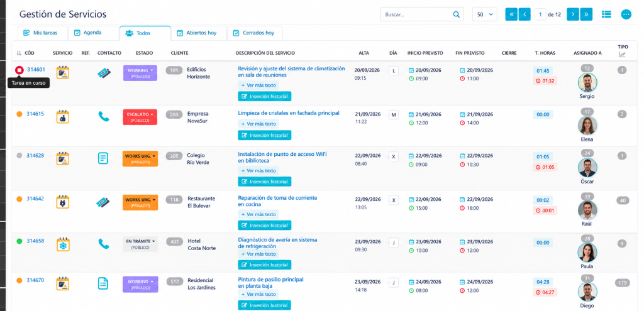Open the list view icon in top toolbar
The image size is (644, 311).
606,14
